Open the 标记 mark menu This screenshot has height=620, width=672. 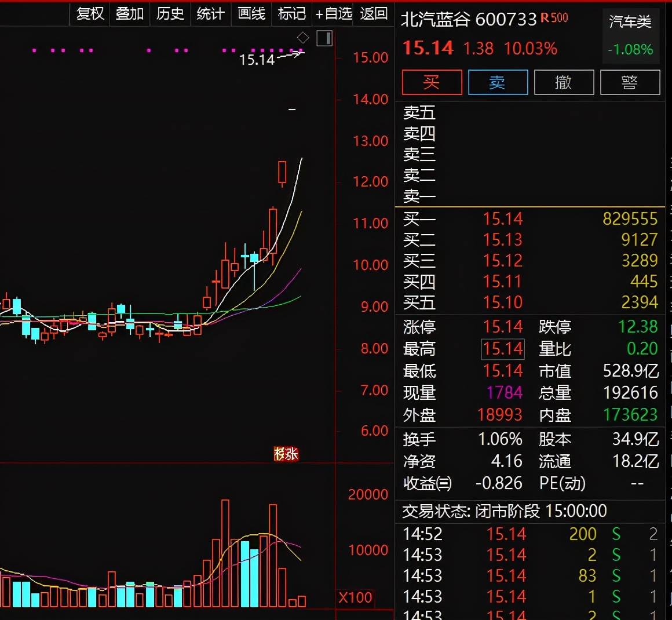(291, 13)
